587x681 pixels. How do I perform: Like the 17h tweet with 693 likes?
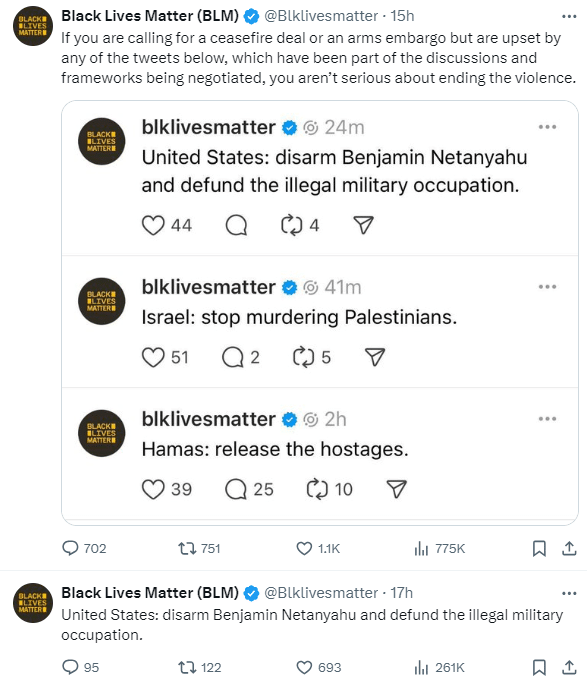tap(304, 667)
